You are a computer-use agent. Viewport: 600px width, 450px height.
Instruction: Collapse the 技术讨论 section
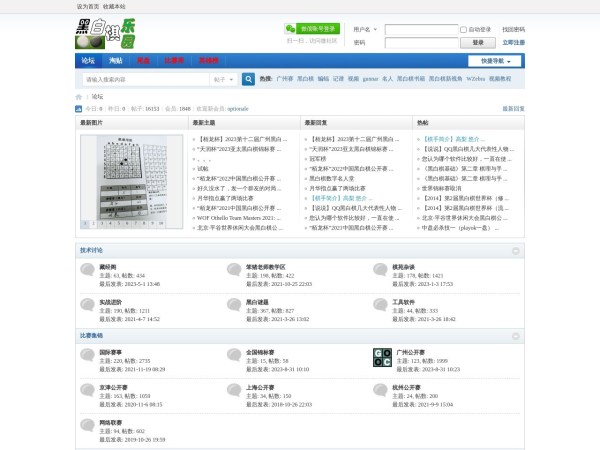pos(516,251)
